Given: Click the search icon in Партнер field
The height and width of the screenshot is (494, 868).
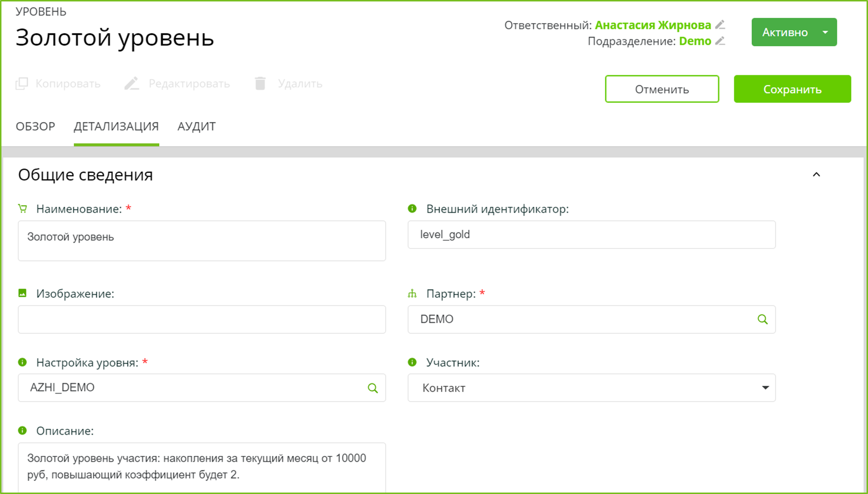Looking at the screenshot, I should [x=762, y=319].
